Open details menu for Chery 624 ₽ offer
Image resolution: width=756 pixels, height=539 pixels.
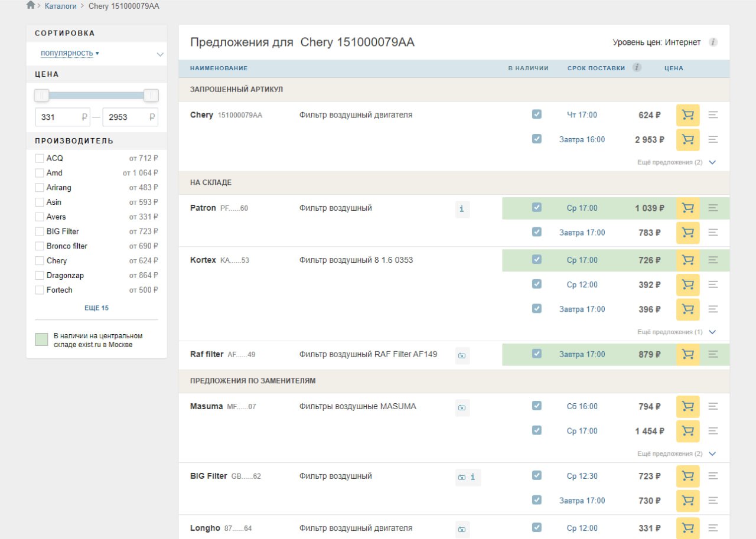[x=713, y=115]
